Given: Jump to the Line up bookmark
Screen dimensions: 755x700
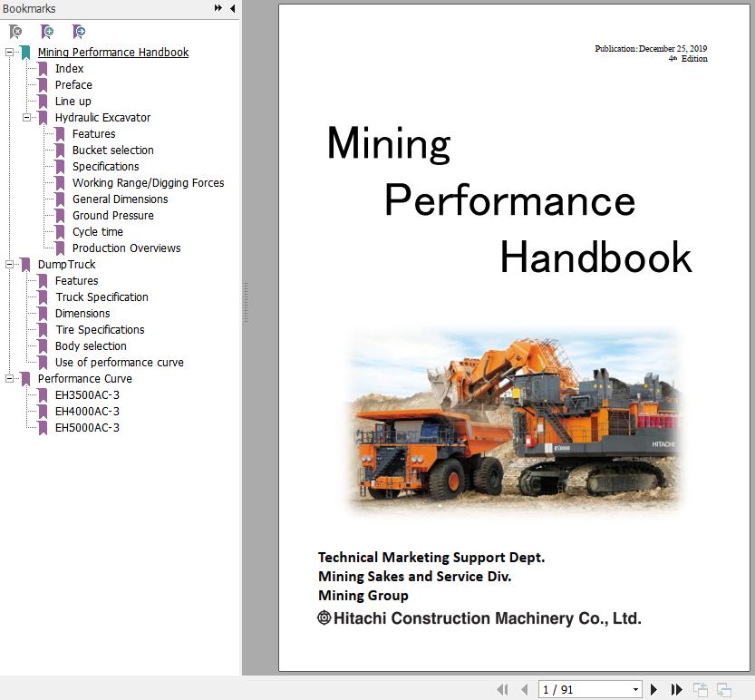Looking at the screenshot, I should coord(73,102).
